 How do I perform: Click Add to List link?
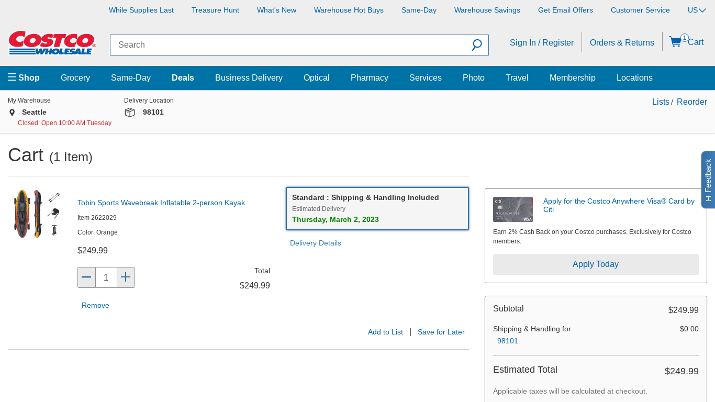(x=385, y=332)
